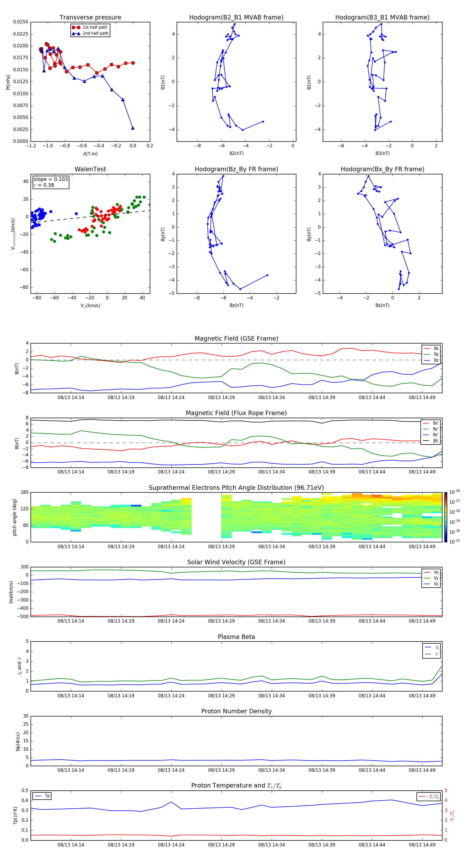Click the 'pitch angle (deg)' axis label
Screen dimensions: 473x868
pyautogui.click(x=14, y=517)
